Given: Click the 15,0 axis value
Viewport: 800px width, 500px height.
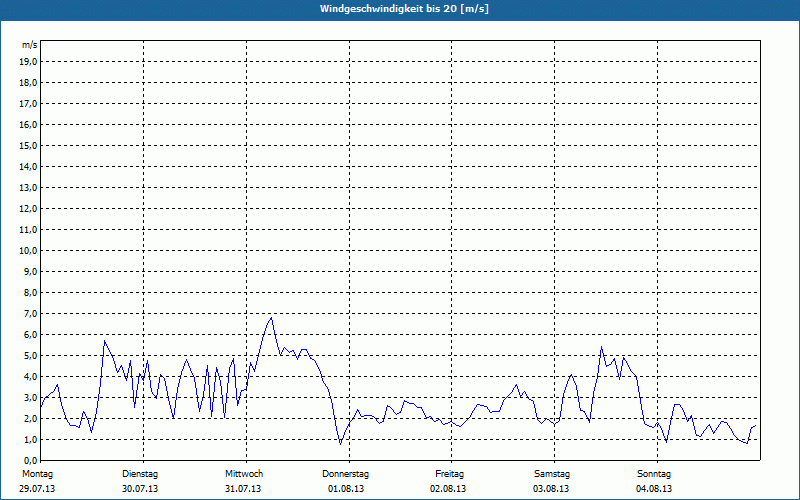Looking at the screenshot, I should (x=29, y=145).
